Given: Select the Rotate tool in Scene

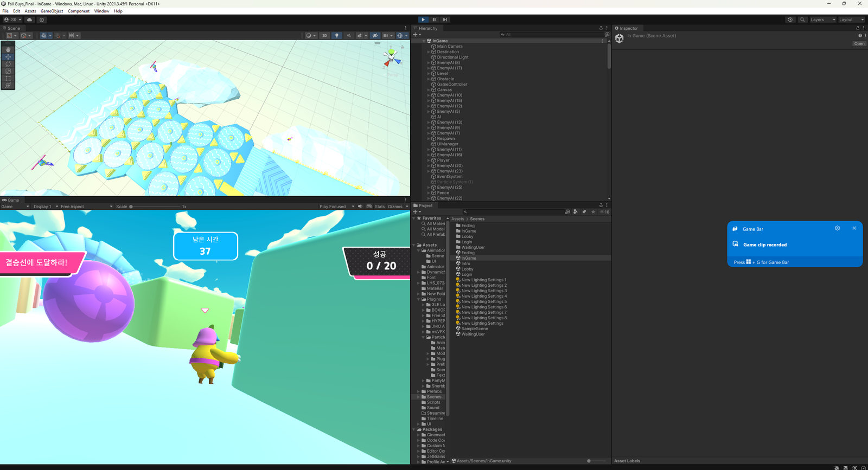Looking at the screenshot, I should point(8,64).
